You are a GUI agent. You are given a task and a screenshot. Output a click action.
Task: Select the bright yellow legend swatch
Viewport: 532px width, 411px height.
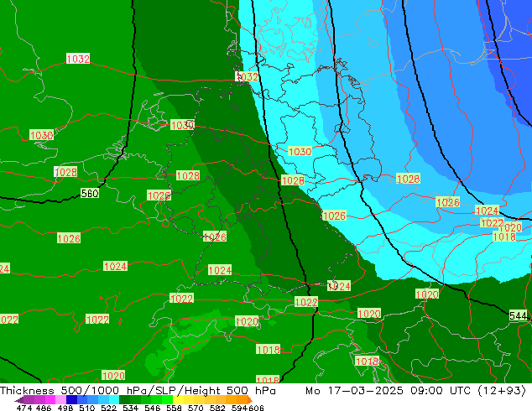pyautogui.click(x=178, y=399)
